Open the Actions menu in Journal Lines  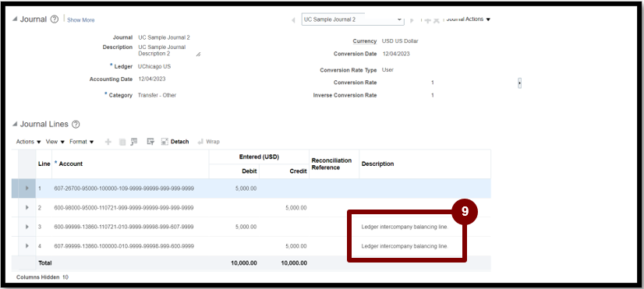pyautogui.click(x=28, y=142)
